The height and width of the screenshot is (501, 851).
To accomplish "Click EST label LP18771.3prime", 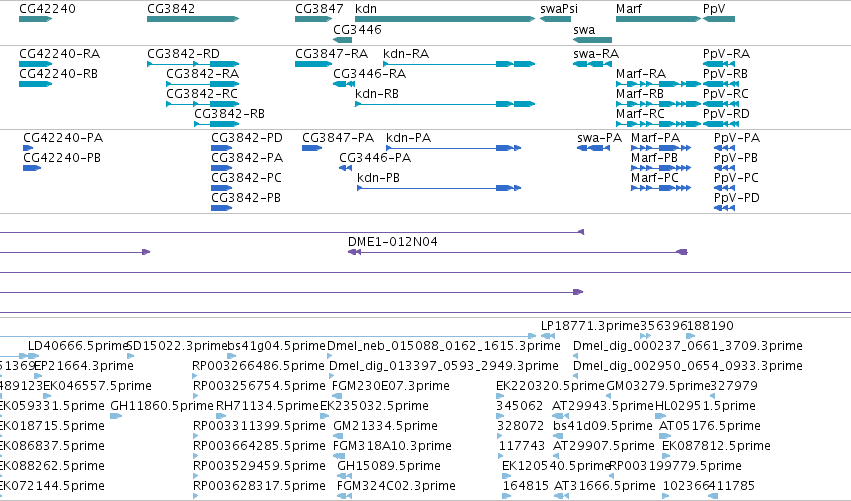I will coord(590,326).
